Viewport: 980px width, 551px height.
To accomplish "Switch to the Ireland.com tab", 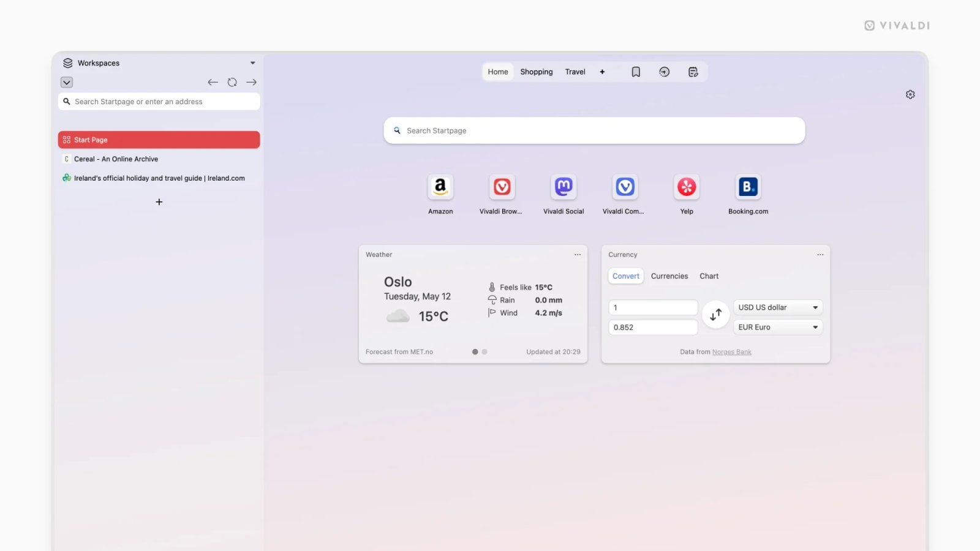I will (x=159, y=178).
